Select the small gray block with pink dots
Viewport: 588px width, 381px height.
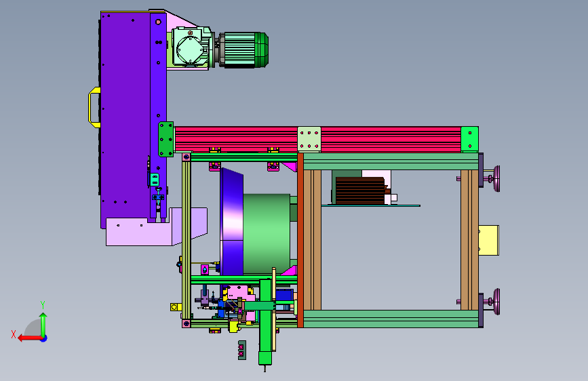(x=242, y=350)
